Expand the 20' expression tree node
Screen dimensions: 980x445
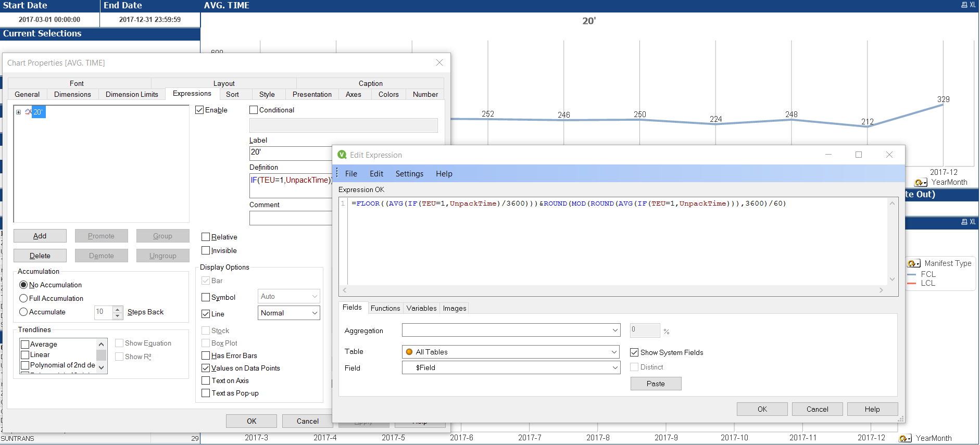[19, 112]
